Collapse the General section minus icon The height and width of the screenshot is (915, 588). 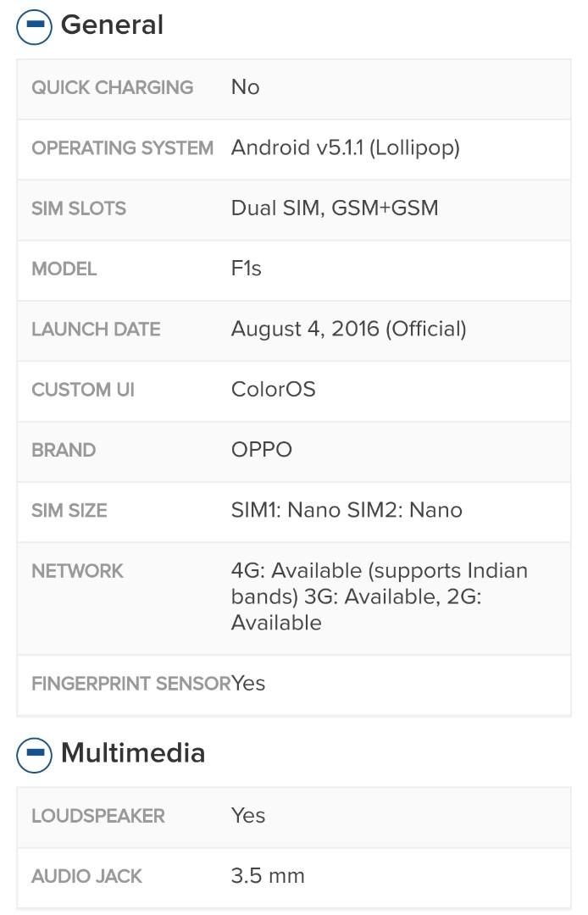34,25
